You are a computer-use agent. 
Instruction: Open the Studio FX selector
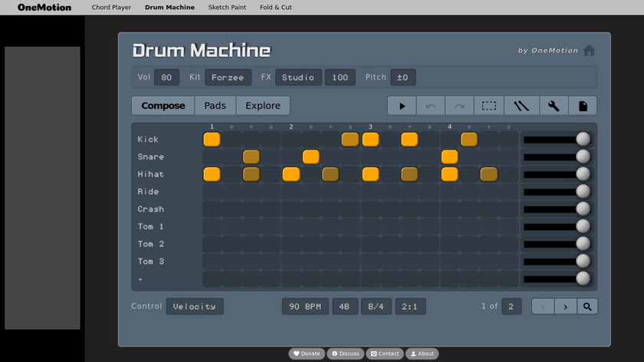click(298, 77)
